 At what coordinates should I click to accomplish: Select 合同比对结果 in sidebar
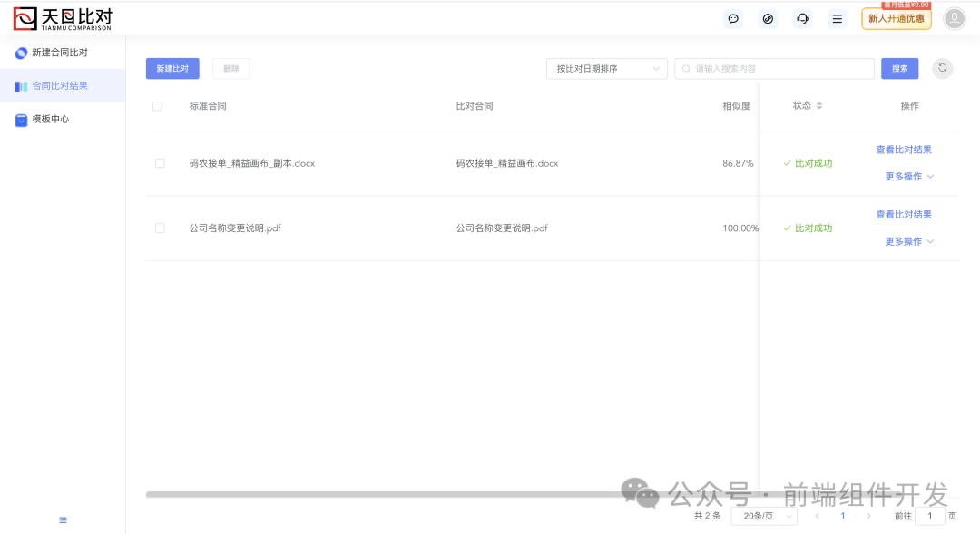(x=63, y=85)
